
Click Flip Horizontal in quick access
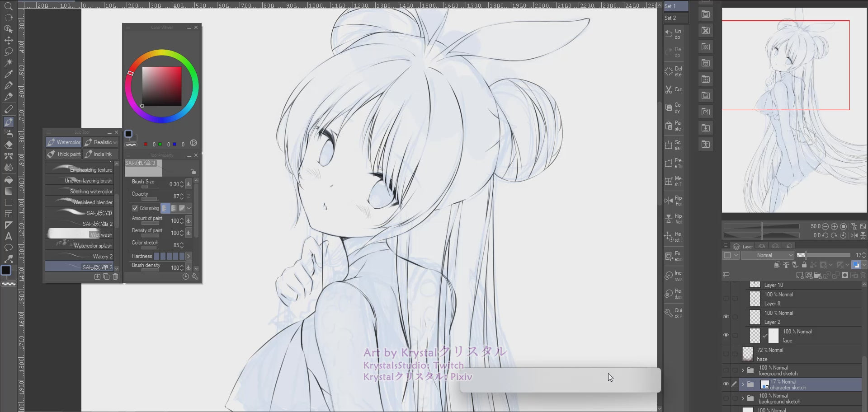point(674,201)
